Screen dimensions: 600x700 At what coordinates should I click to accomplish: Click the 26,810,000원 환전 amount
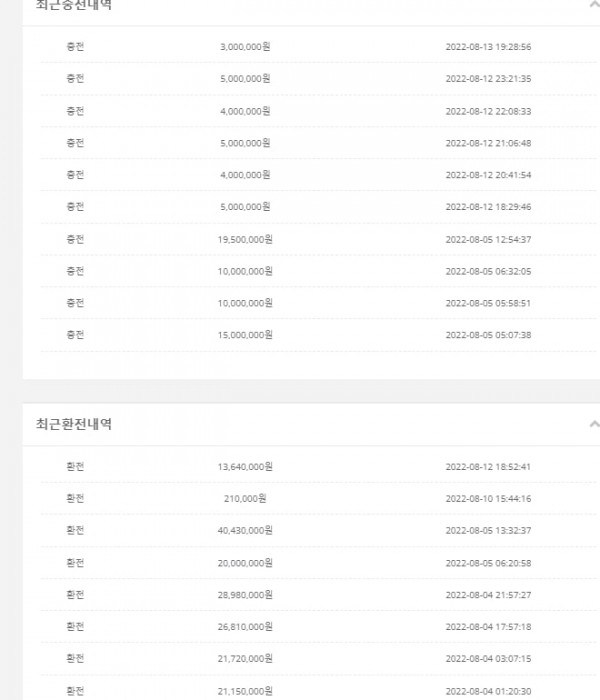coord(245,626)
